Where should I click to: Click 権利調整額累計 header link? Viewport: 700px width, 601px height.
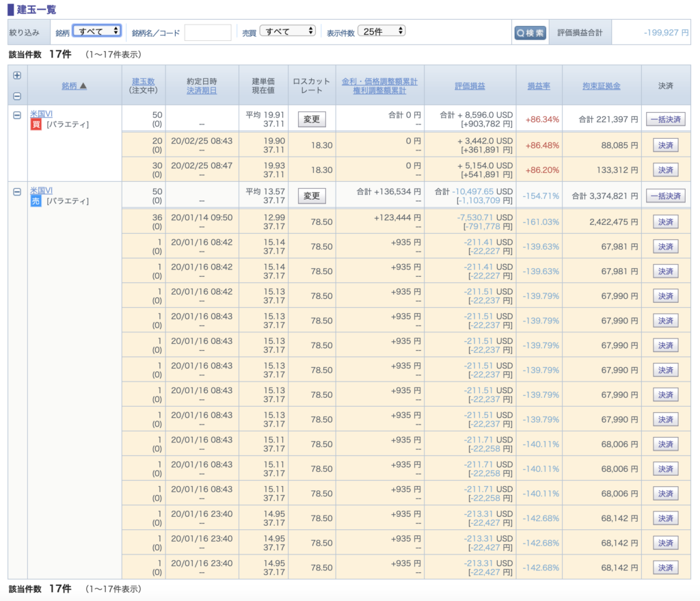pyautogui.click(x=379, y=90)
